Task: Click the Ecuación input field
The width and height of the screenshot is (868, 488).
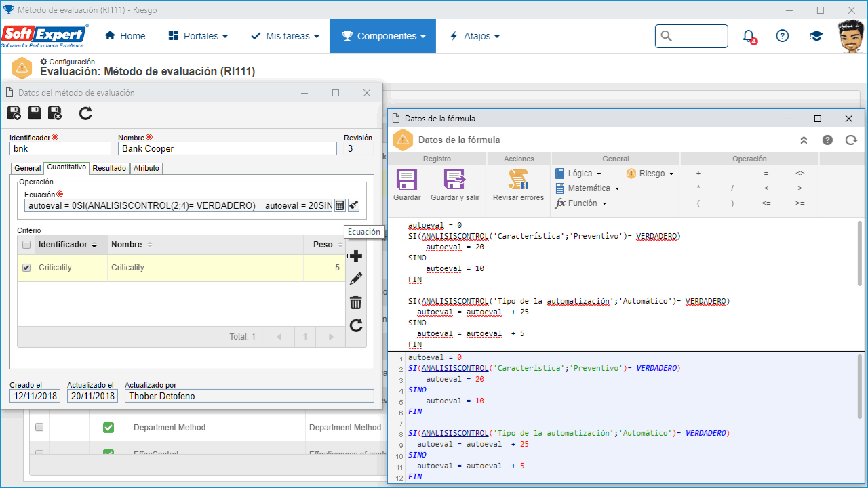Action: click(178, 205)
